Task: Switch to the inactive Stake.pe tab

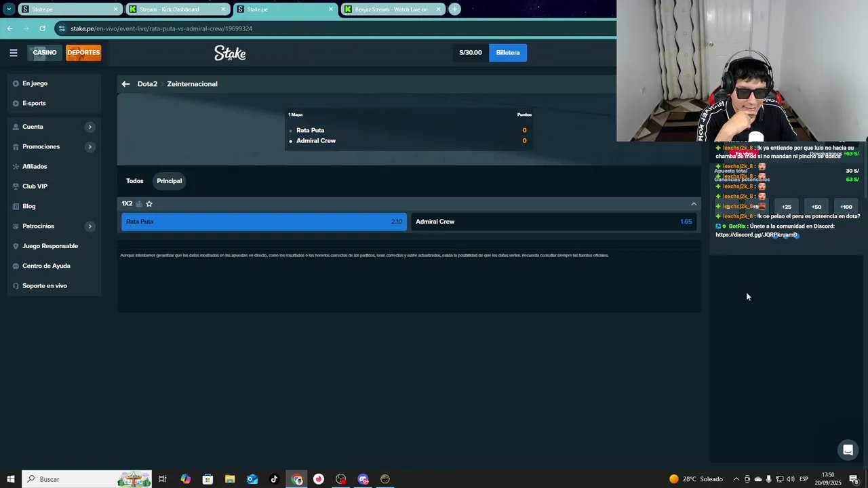Action: 69,9
